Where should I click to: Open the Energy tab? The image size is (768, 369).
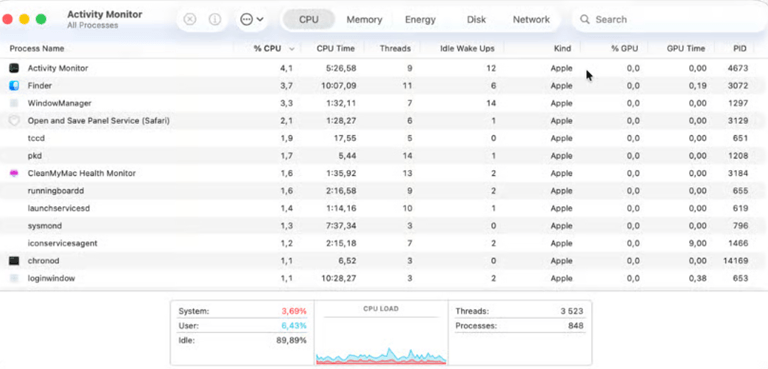coord(420,20)
